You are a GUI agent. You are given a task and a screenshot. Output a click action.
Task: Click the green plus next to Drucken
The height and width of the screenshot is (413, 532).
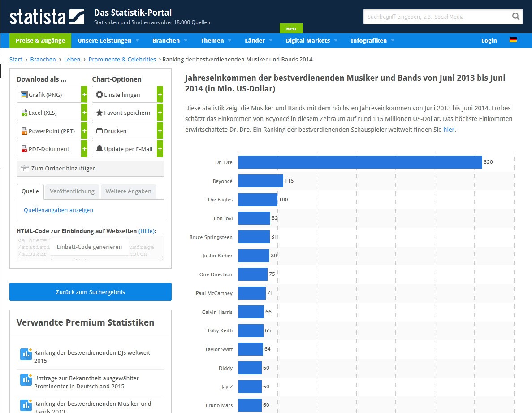(x=160, y=131)
